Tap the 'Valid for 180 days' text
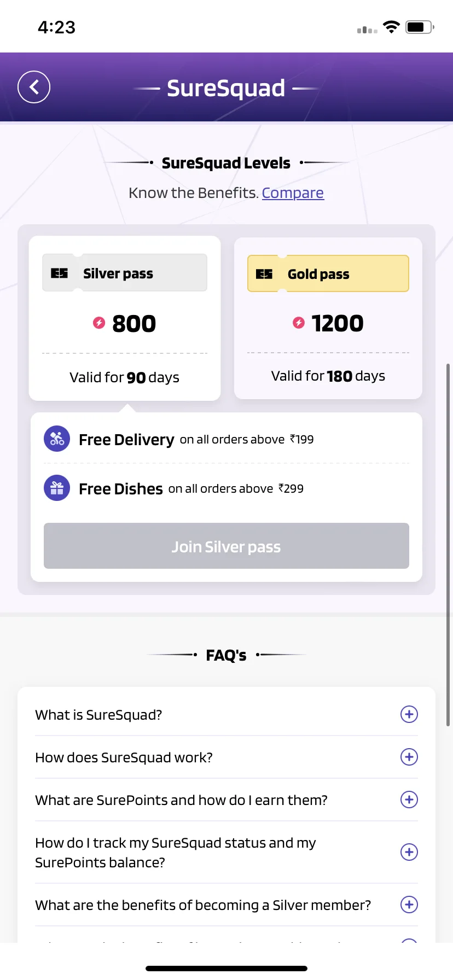 pyautogui.click(x=328, y=376)
